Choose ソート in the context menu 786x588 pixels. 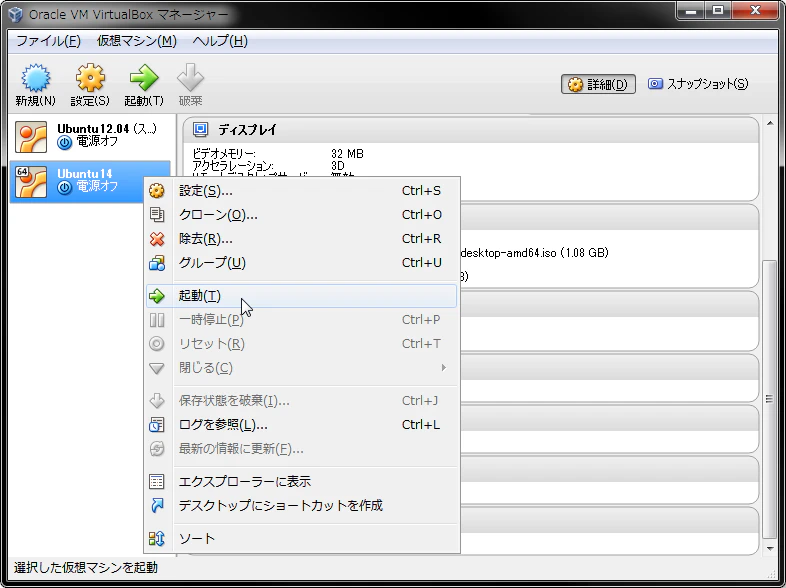301,539
